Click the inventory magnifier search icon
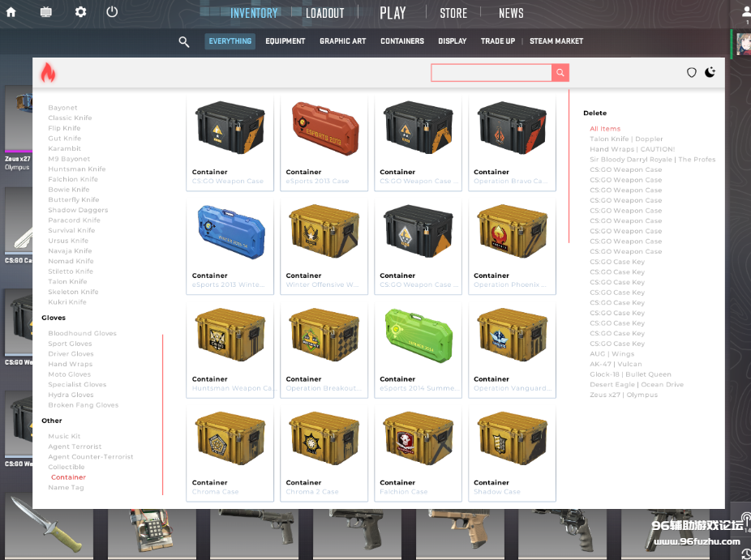The height and width of the screenshot is (560, 751). point(184,41)
